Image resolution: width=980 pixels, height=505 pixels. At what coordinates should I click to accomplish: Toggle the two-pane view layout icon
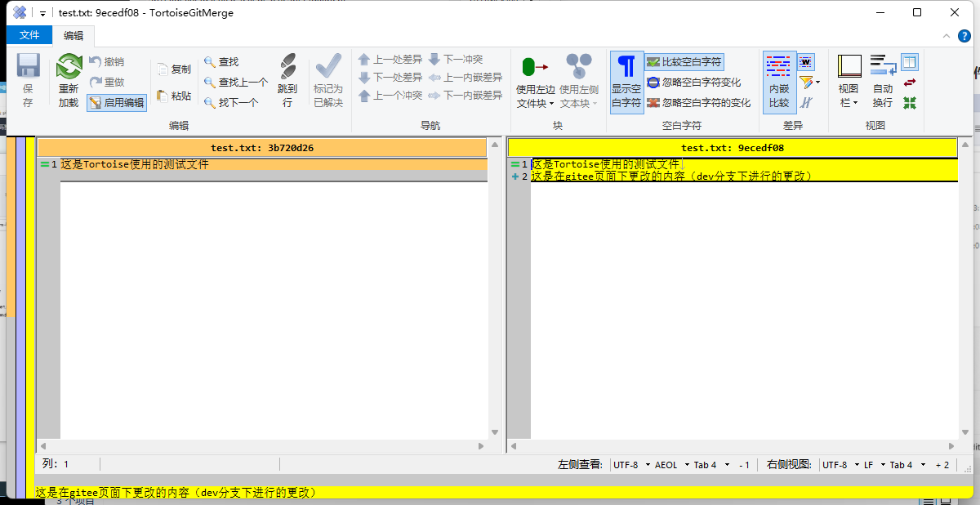[x=910, y=61]
